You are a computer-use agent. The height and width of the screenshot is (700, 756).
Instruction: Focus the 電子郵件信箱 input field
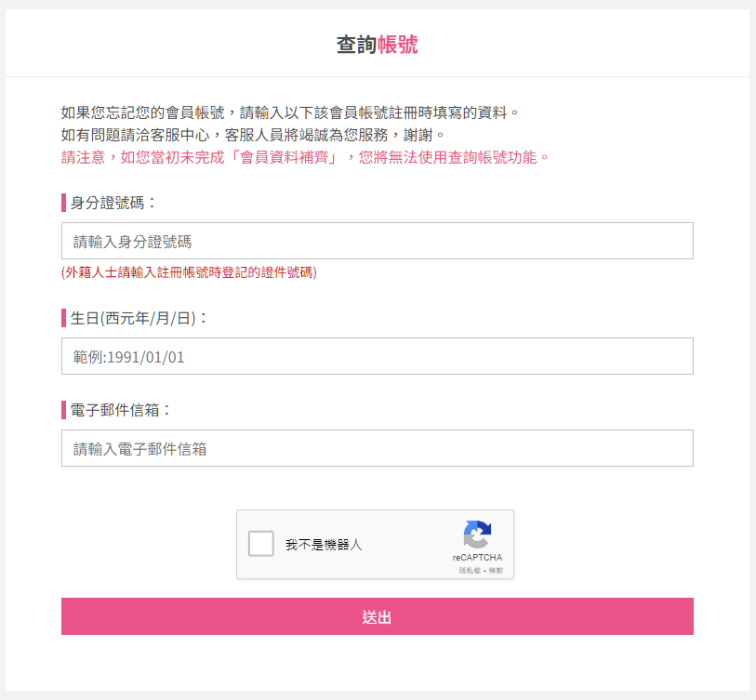(377, 448)
